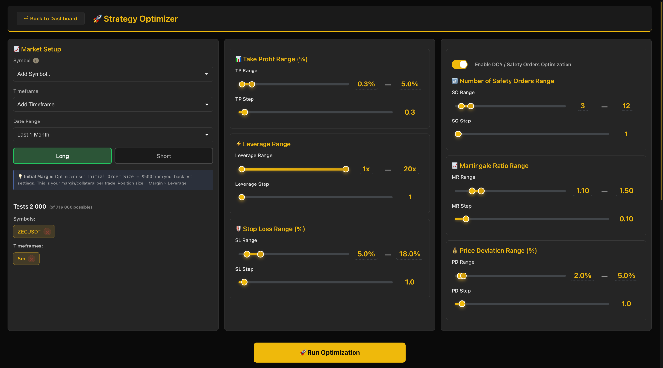
Task: Edit the Leverage maximum value 20x
Action: coord(409,169)
